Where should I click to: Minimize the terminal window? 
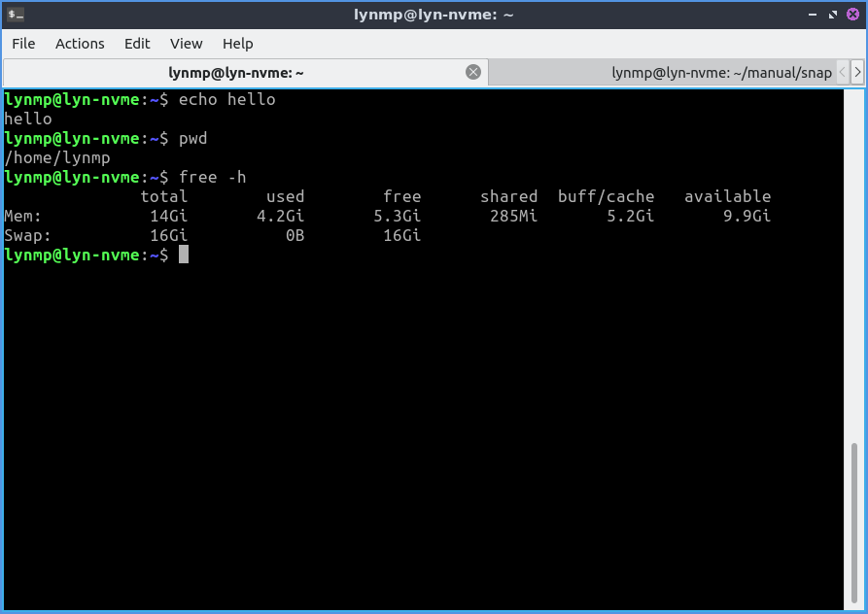pos(814,15)
